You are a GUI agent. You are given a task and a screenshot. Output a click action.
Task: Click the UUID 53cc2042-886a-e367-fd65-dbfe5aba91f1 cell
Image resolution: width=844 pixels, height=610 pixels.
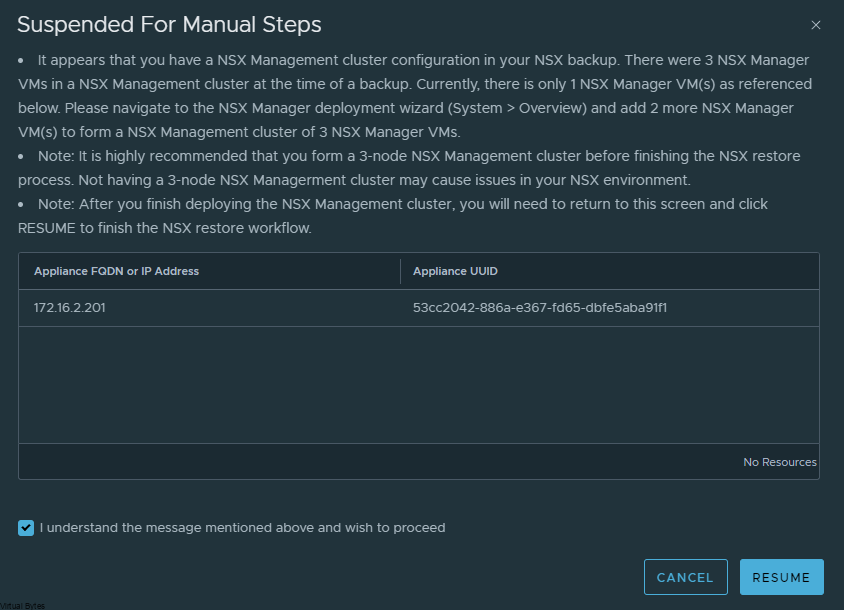(x=540, y=308)
